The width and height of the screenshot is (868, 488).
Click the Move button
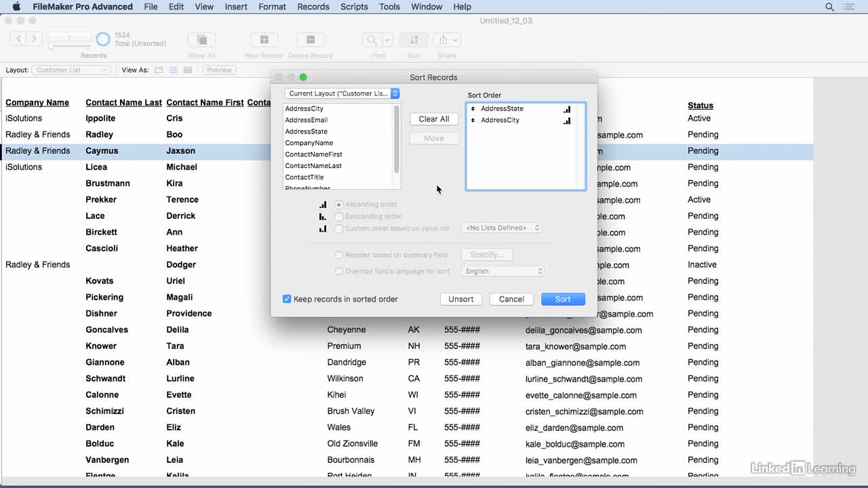point(434,138)
